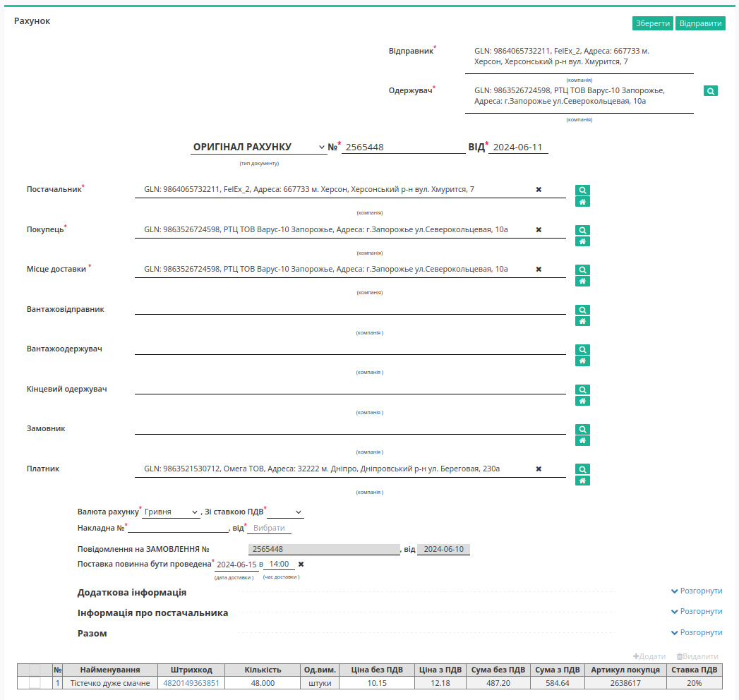
Task: Clear delivery time 14:00 with X
Action: tap(301, 564)
